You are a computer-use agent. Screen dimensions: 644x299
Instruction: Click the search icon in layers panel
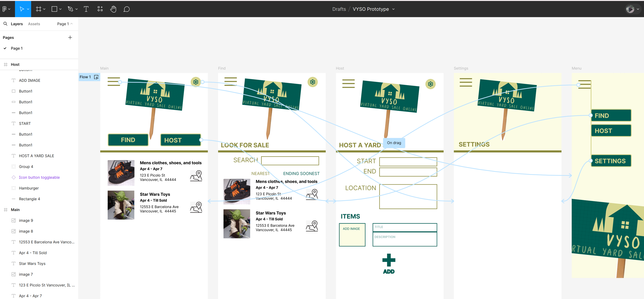pos(5,24)
